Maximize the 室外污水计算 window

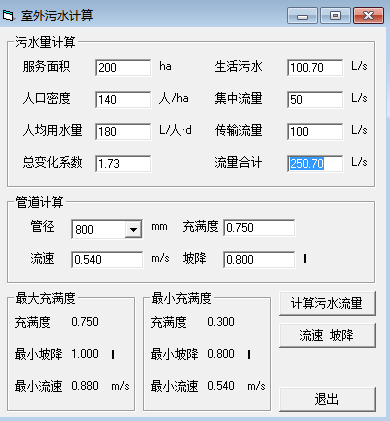(x=335, y=16)
